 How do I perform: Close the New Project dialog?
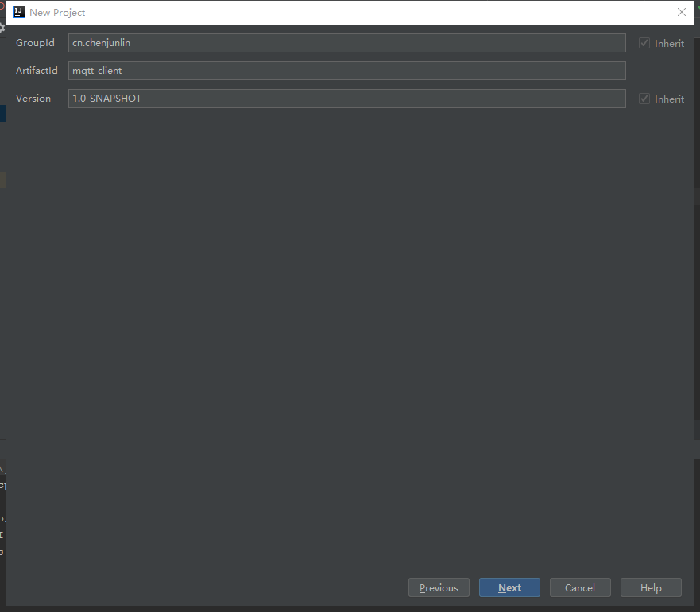(x=681, y=12)
